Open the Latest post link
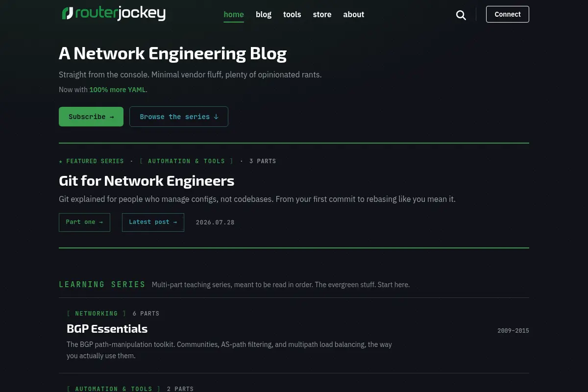The height and width of the screenshot is (392, 588). [153, 222]
